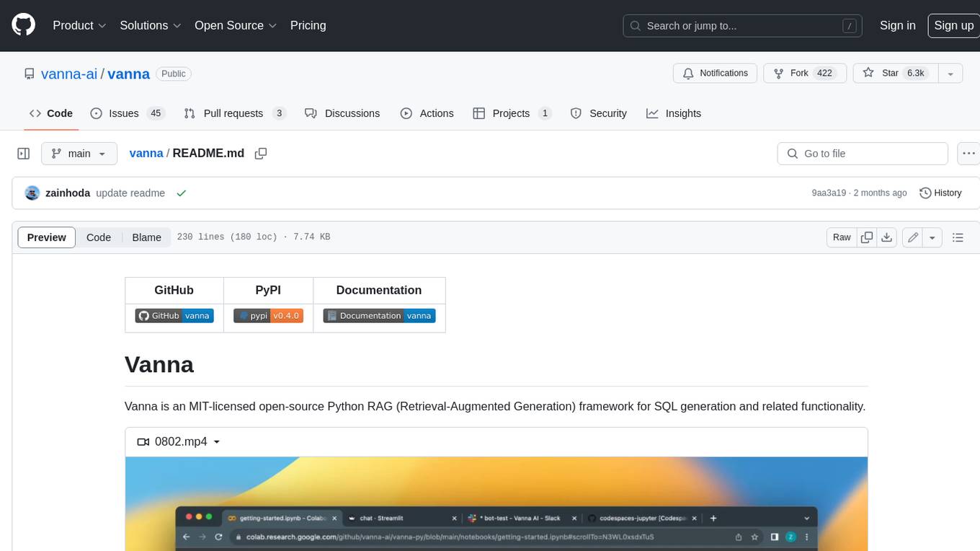The image size is (980, 551).
Task: Expand the file tree side panel
Action: [x=24, y=154]
